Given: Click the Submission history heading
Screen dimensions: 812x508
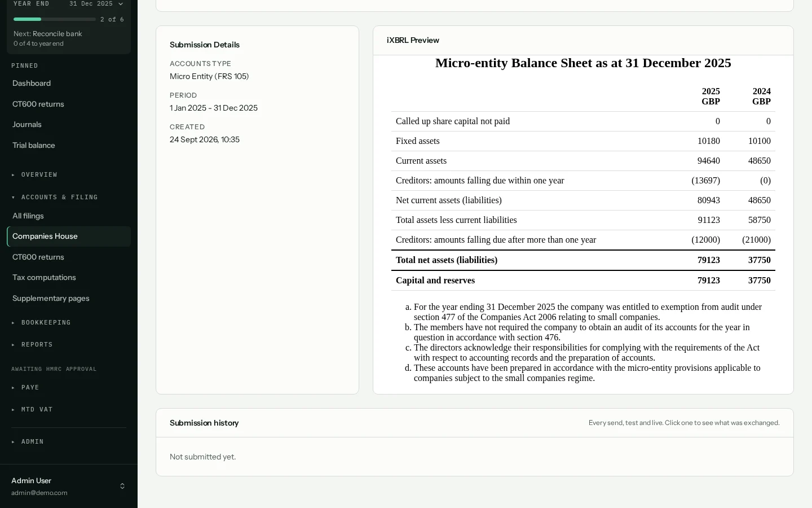Looking at the screenshot, I should click(204, 423).
